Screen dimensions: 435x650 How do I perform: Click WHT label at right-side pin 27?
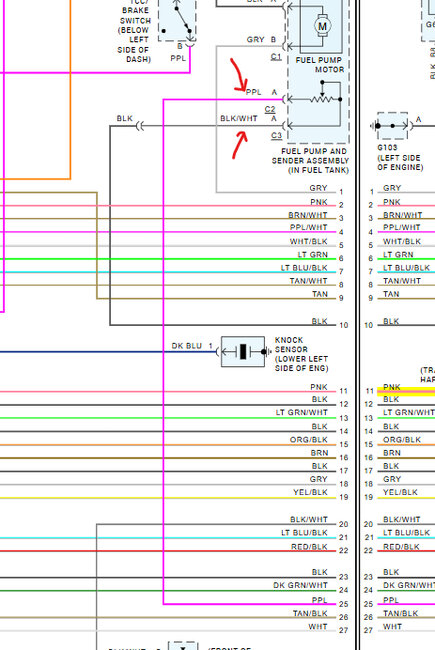[393, 627]
